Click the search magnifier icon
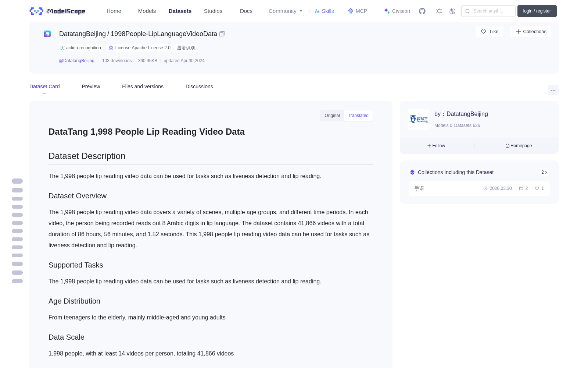Screen dimensions: 588x368 [467, 11]
